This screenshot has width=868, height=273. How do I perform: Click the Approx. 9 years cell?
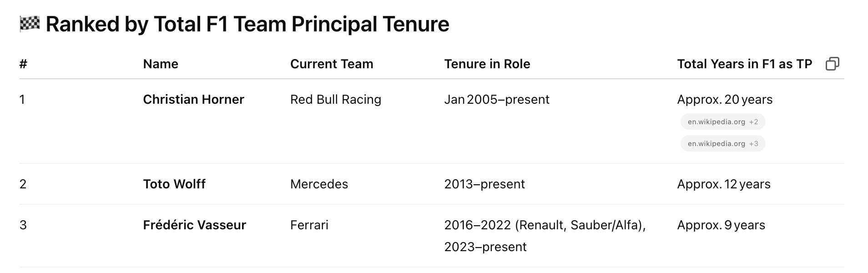pyautogui.click(x=721, y=225)
